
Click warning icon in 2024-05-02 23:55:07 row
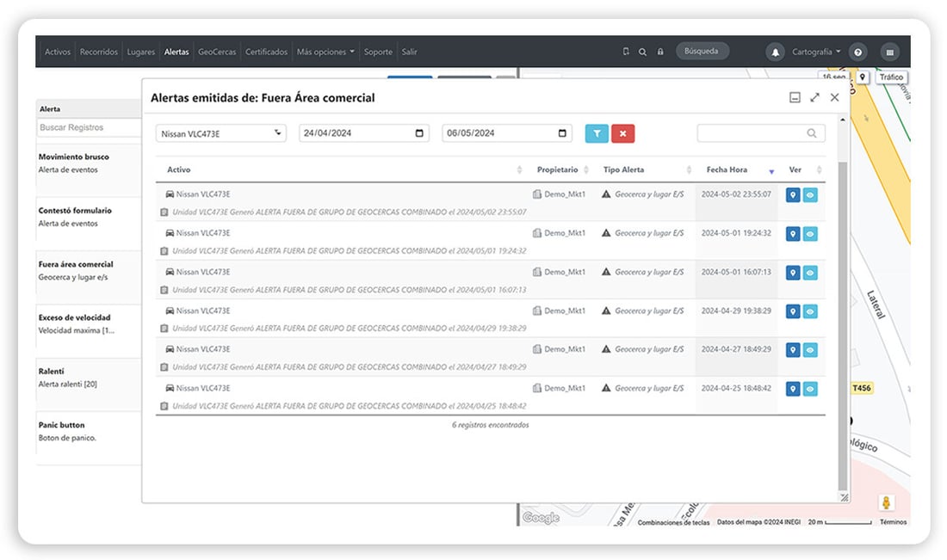pyautogui.click(x=606, y=194)
